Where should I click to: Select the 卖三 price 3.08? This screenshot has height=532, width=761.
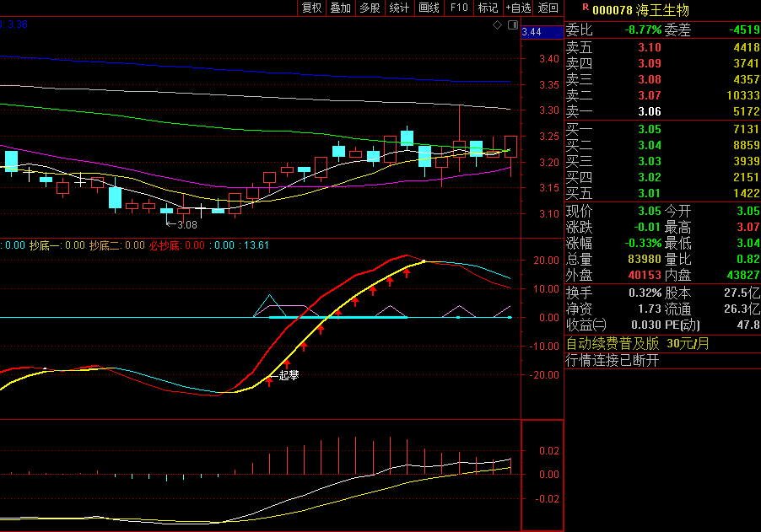tap(650, 79)
